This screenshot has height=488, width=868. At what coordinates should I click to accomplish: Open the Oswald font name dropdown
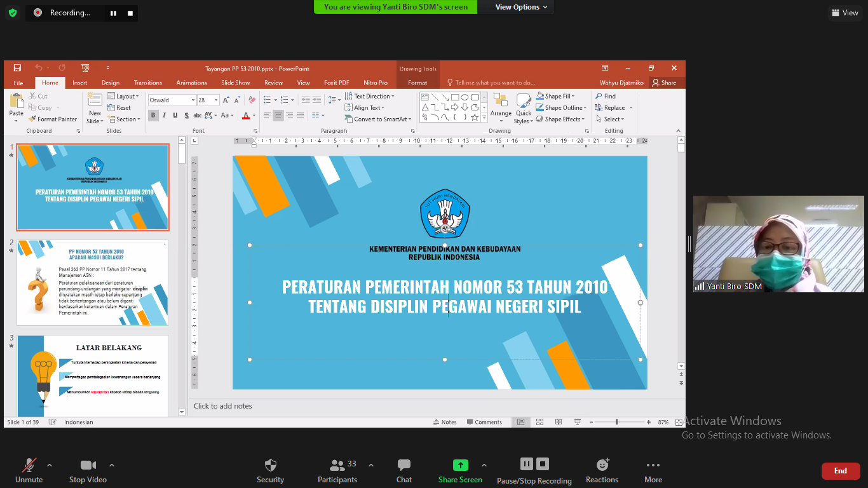(194, 100)
